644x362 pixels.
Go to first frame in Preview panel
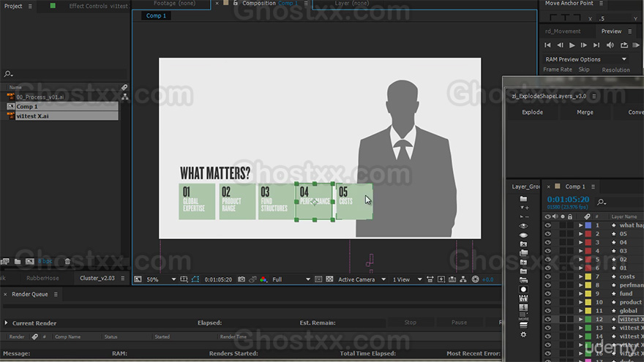547,45
